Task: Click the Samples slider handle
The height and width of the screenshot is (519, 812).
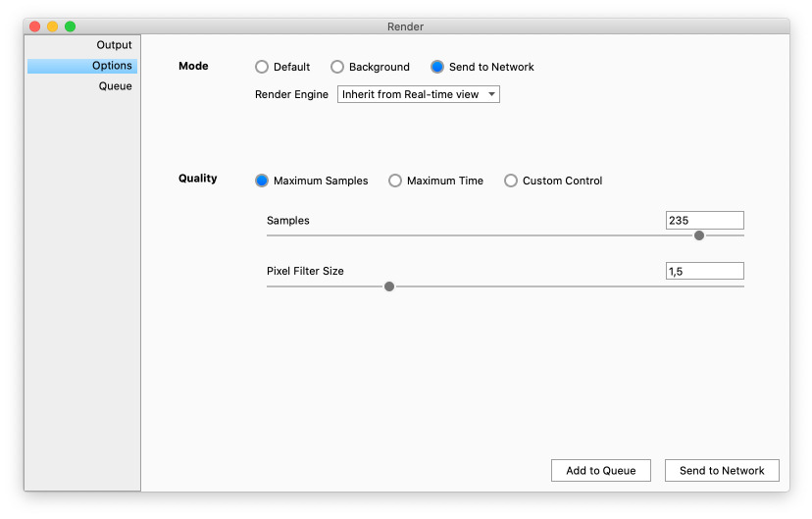Action: click(699, 235)
